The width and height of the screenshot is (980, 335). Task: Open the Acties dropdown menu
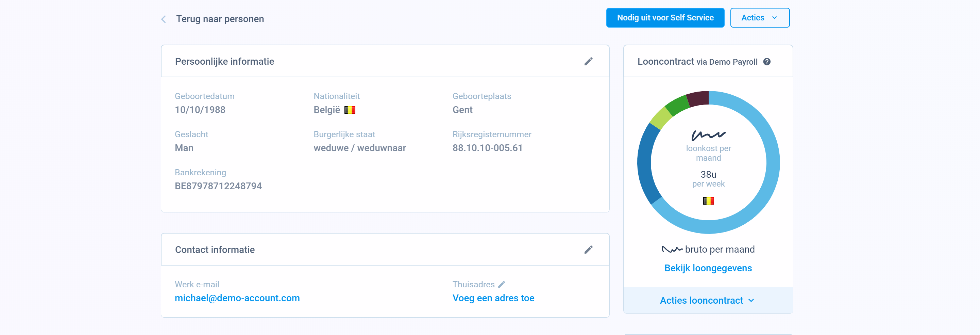point(759,18)
